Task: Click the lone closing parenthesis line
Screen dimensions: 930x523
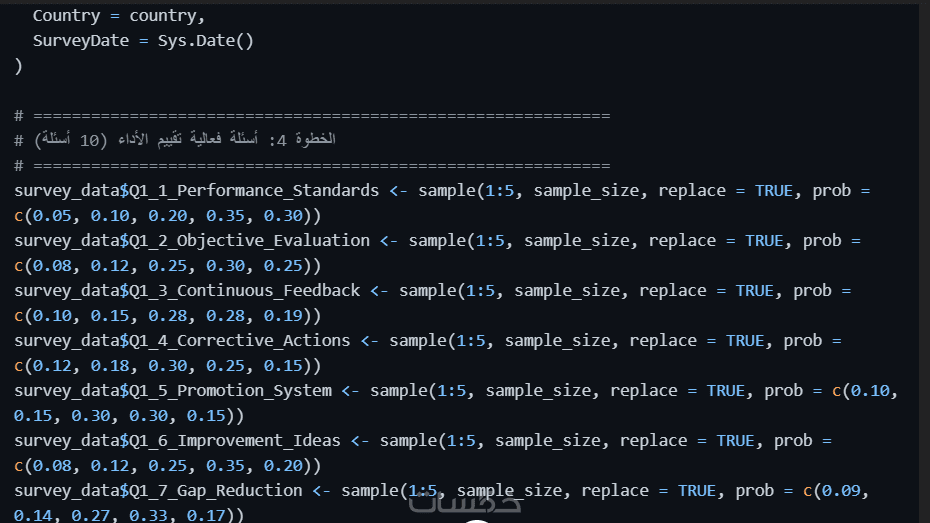Action: coord(18,66)
